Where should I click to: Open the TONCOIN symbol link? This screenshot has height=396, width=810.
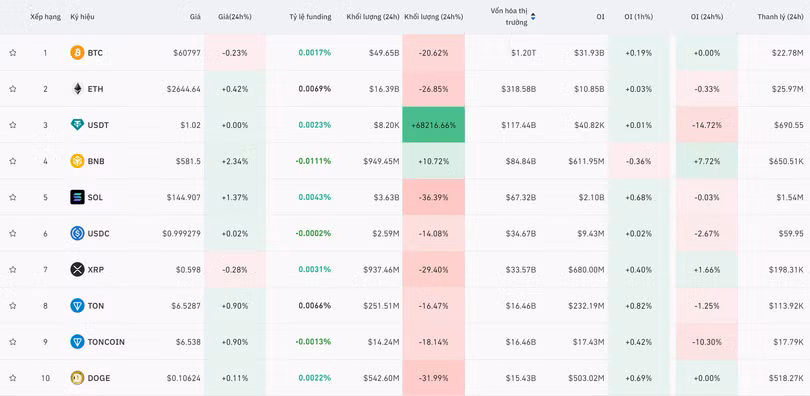pyautogui.click(x=106, y=342)
